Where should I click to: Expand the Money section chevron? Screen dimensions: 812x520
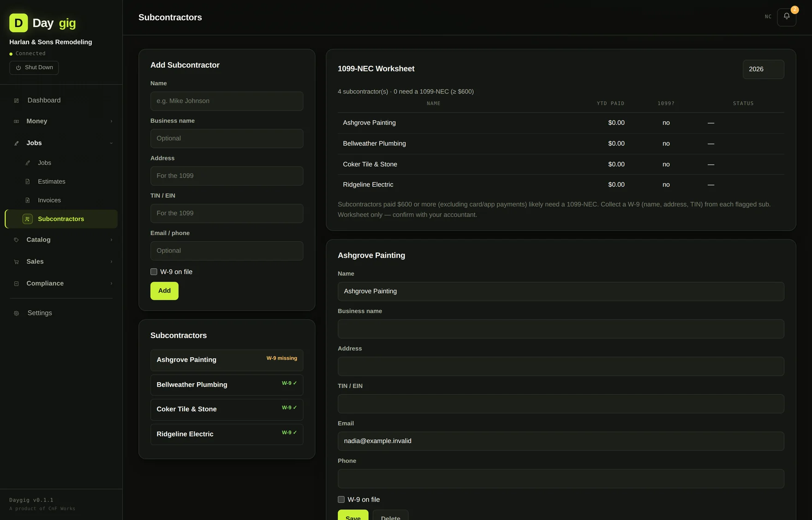click(x=111, y=121)
